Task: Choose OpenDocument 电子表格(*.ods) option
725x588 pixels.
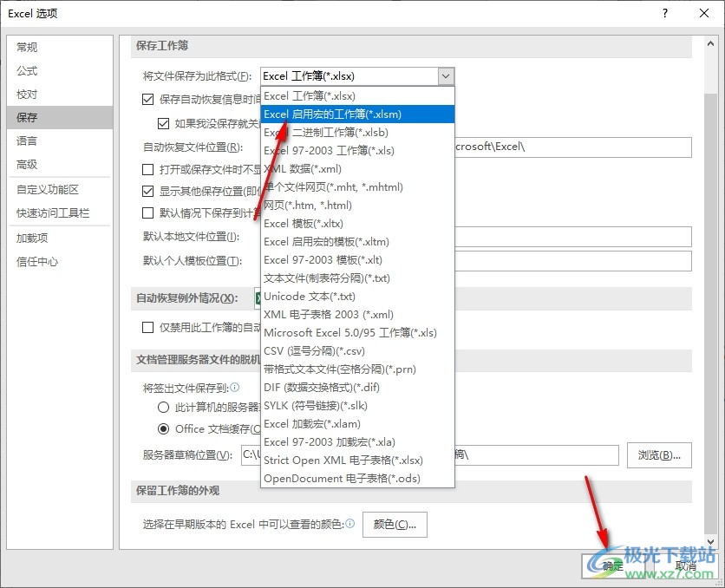Action: 357,479
